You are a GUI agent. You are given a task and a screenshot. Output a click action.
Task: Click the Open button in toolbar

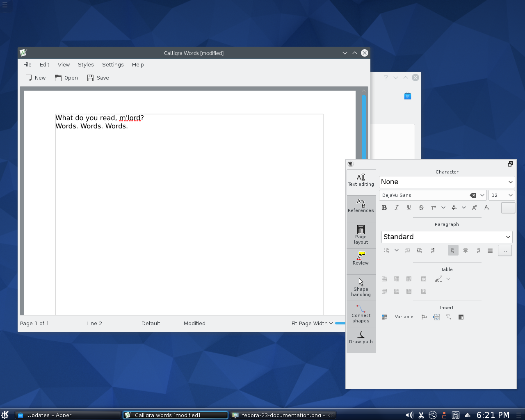pos(66,78)
